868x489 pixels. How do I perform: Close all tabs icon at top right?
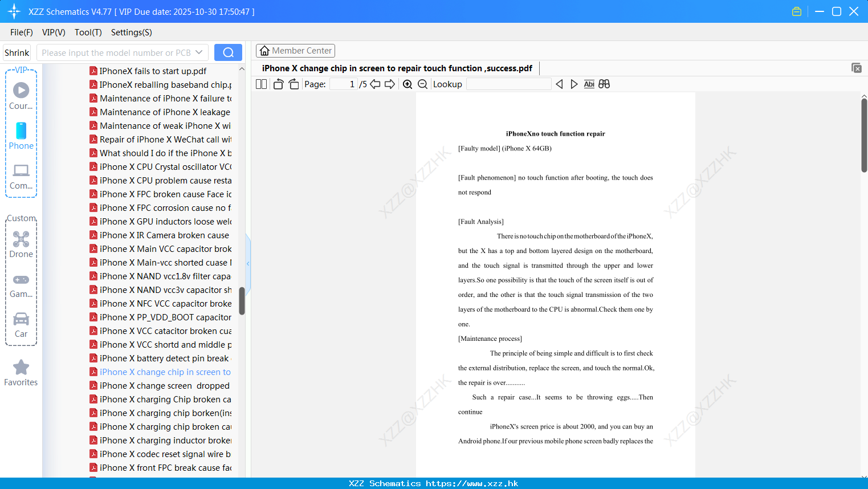[x=857, y=68]
